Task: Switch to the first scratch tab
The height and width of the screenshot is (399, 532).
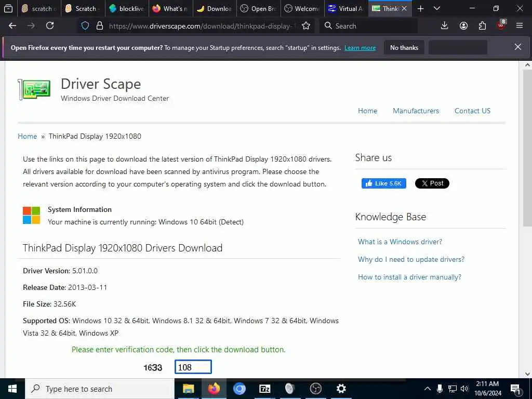Action: click(x=39, y=8)
